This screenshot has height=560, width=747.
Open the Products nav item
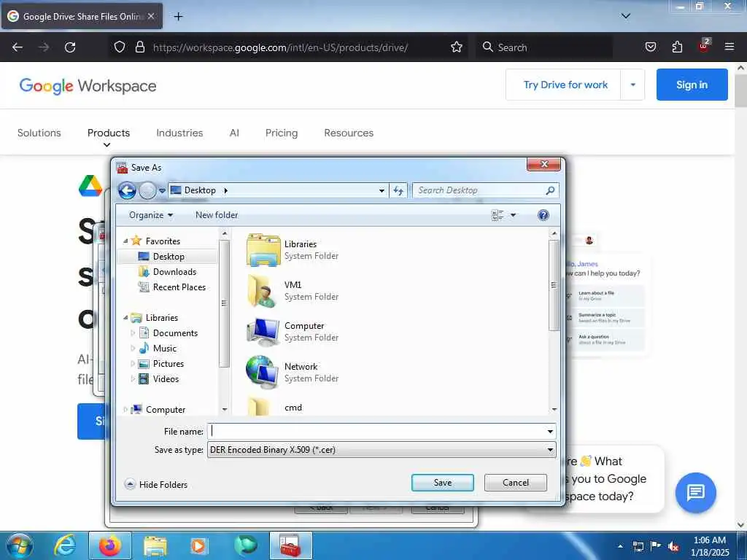(x=109, y=133)
